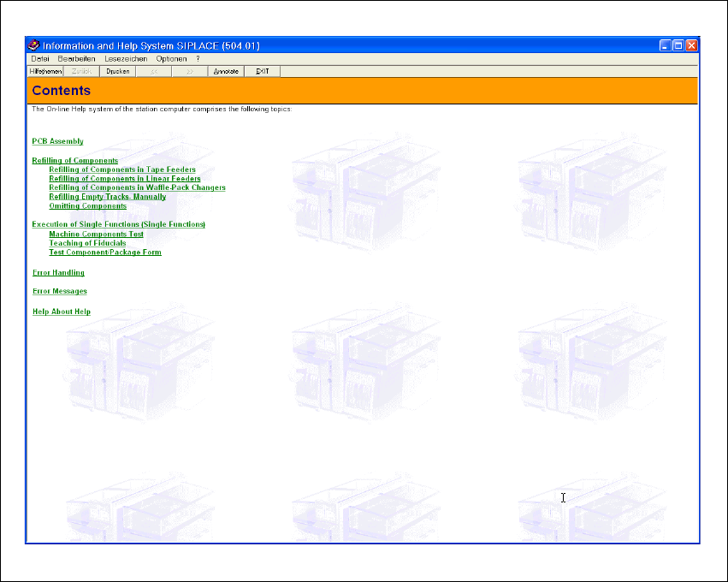Open Test Component/Package Form link
Viewport: 728px width, 582px height.
[105, 252]
